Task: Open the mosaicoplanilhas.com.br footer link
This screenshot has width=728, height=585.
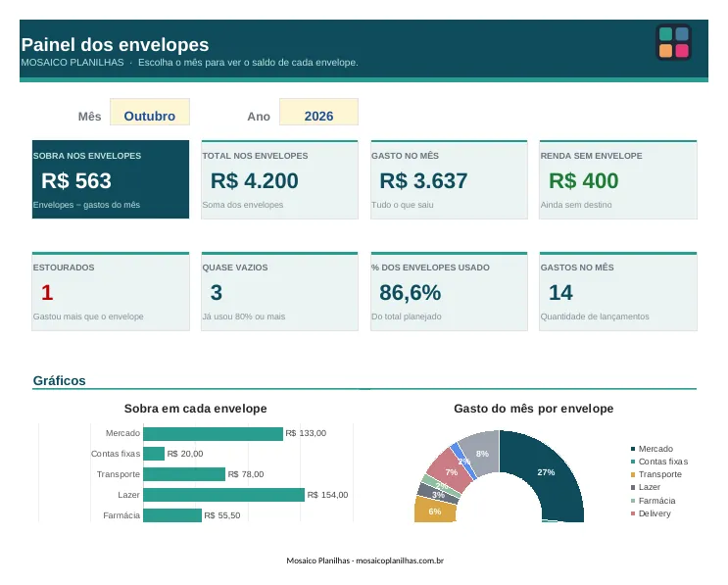Action: coord(400,561)
